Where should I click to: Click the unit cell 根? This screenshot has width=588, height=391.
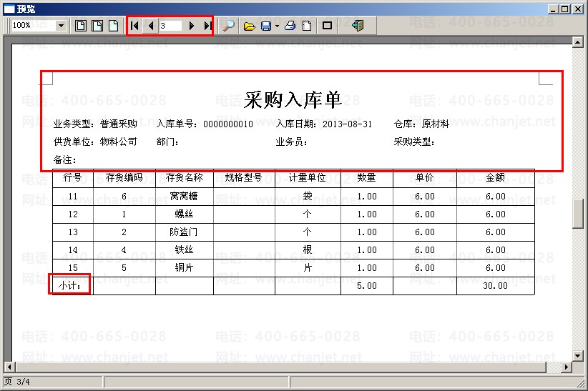tap(308, 249)
